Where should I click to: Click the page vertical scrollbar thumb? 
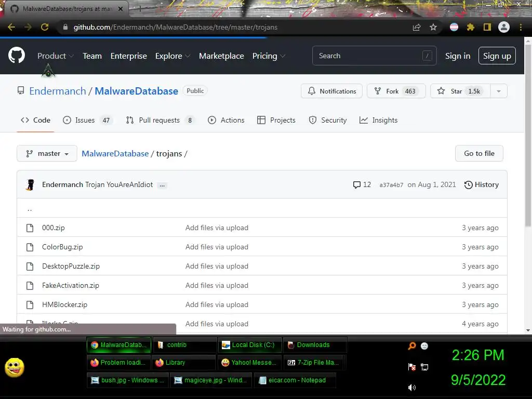(528, 136)
